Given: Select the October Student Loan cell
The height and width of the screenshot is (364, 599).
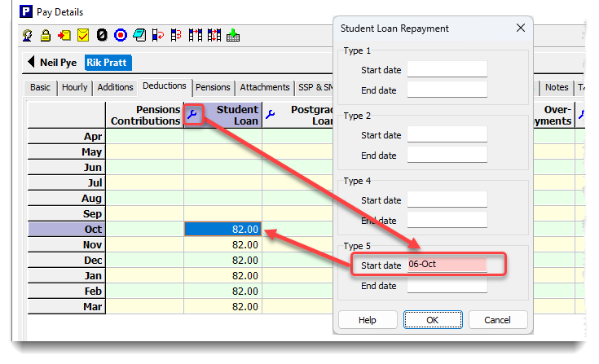Looking at the screenshot, I should point(223,230).
